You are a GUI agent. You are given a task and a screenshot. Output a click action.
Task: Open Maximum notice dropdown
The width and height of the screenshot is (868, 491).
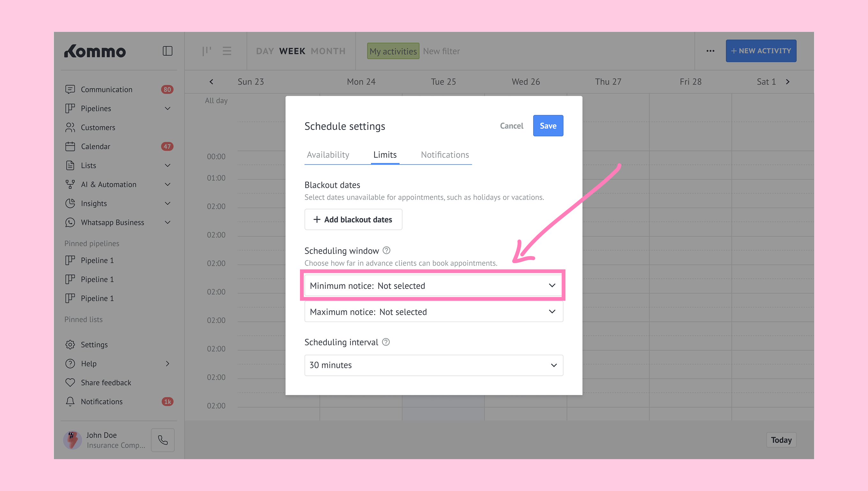coord(433,311)
